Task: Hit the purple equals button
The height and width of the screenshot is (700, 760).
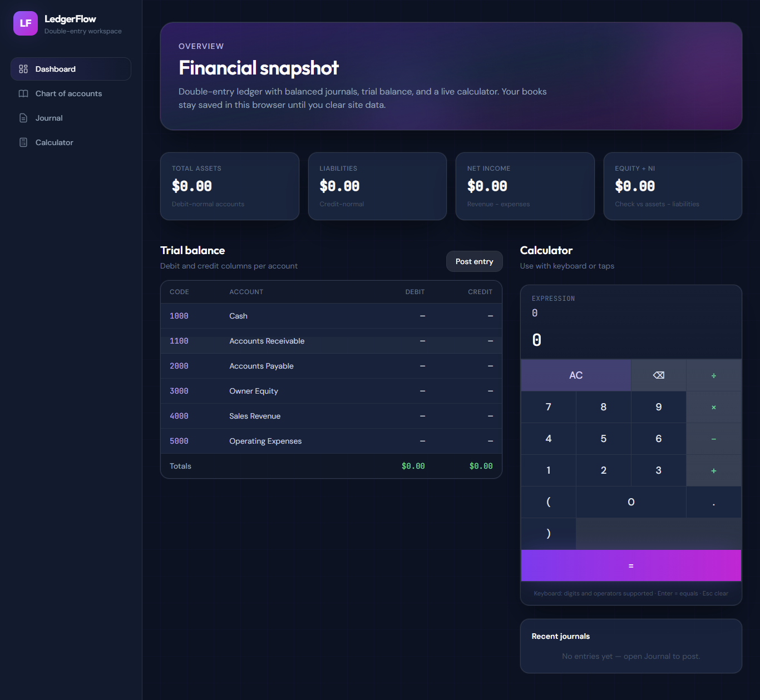Action: 631,565
